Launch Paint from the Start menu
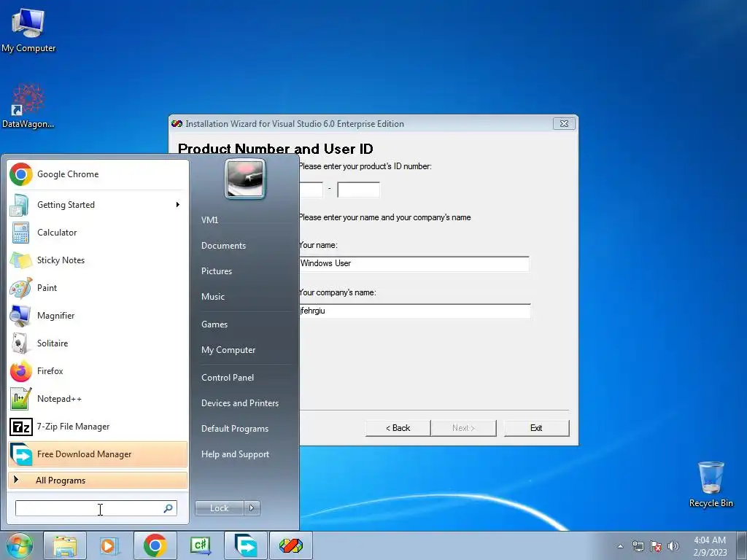Viewport: 747px width, 560px height. pos(98,288)
